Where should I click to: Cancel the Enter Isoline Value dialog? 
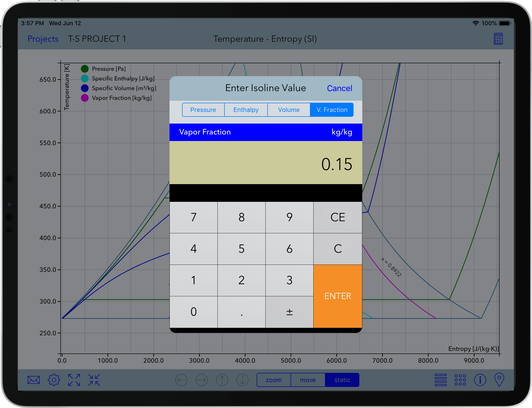[x=339, y=88]
